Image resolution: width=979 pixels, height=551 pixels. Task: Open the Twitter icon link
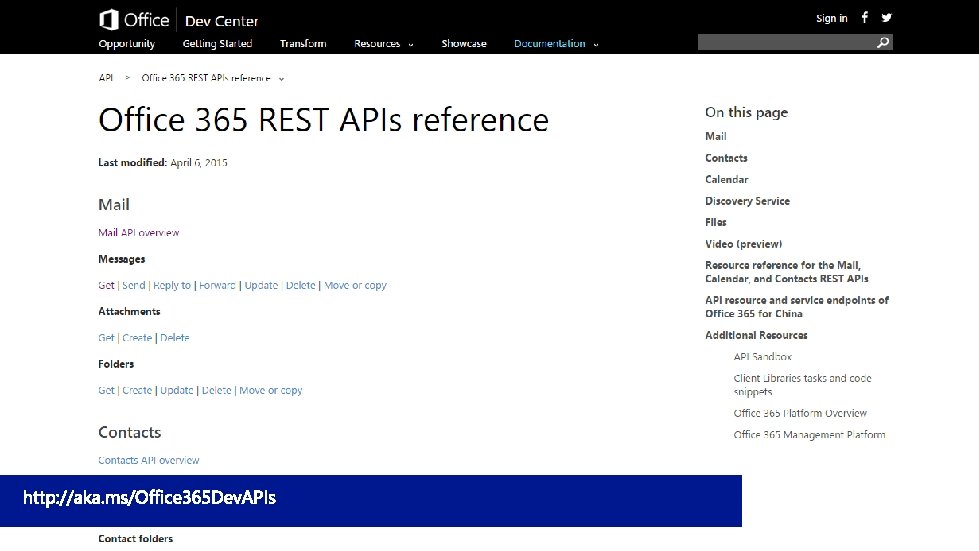tap(887, 17)
